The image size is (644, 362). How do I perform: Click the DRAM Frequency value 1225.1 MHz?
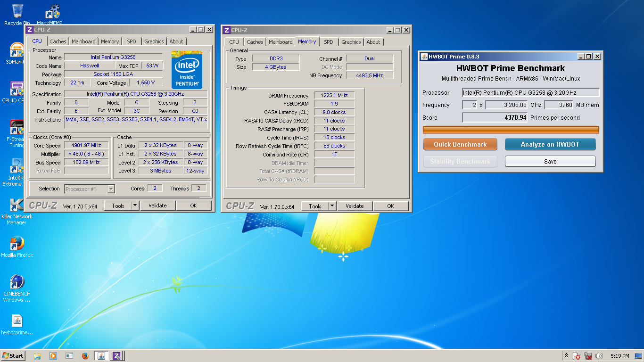[x=334, y=96]
